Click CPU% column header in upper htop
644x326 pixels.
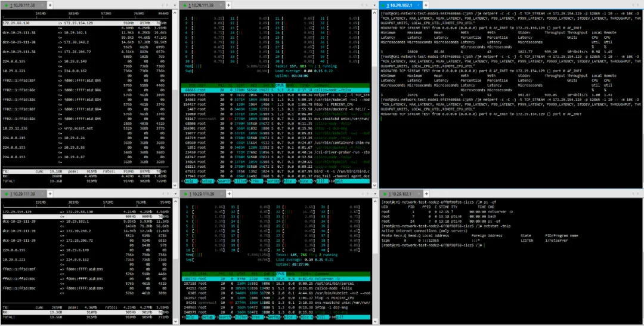tap(279, 85)
